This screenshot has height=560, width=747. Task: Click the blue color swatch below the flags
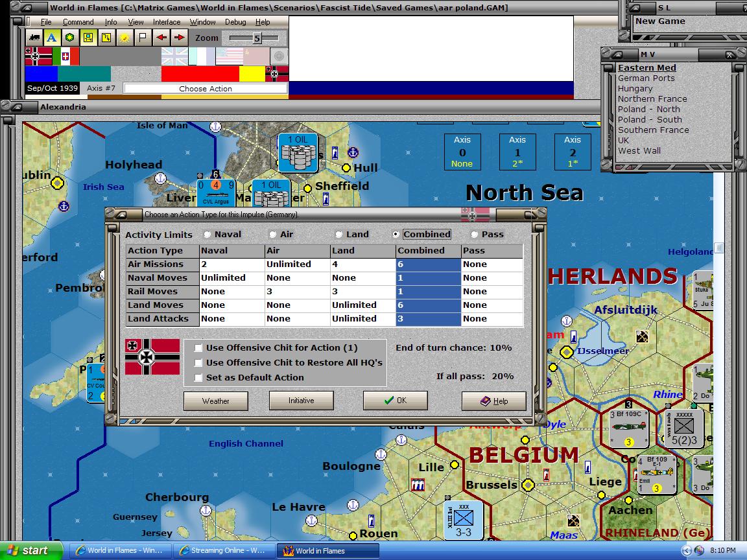coord(41,74)
